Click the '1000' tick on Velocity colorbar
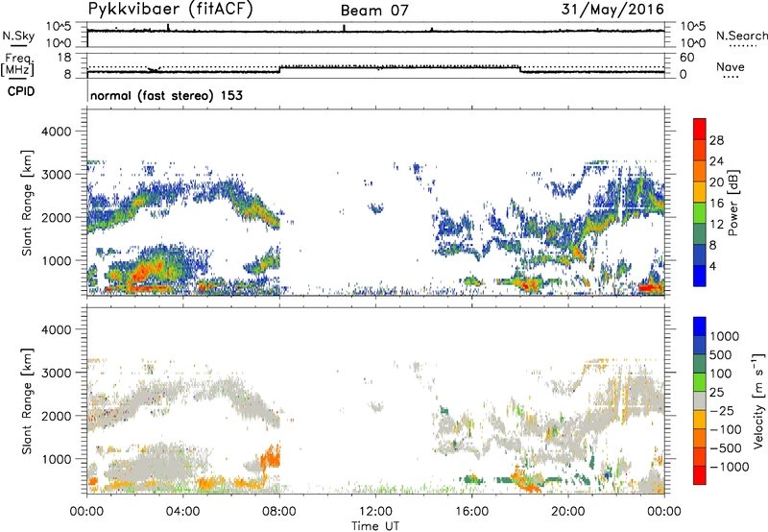The height and width of the screenshot is (532, 768). click(x=725, y=336)
